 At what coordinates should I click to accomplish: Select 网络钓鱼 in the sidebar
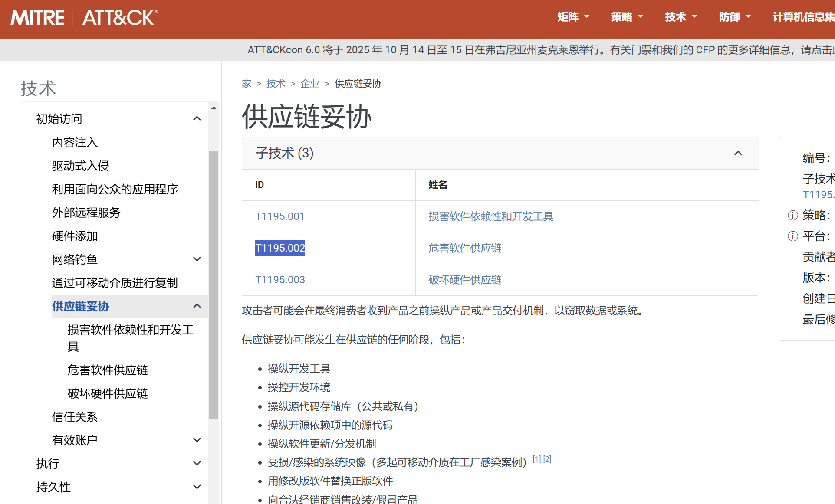[x=75, y=259]
